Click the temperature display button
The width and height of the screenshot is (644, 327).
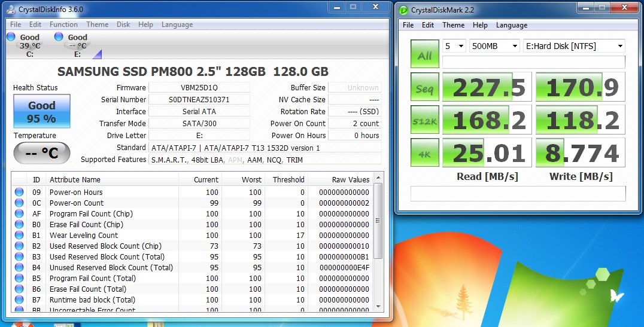click(42, 154)
